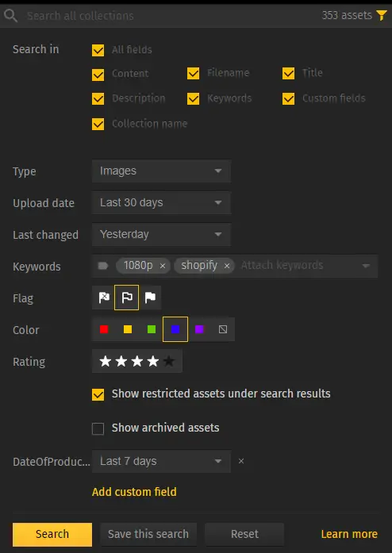Viewport: 392px width, 553px height.
Task: Set rating to five stars
Action: coord(169,361)
